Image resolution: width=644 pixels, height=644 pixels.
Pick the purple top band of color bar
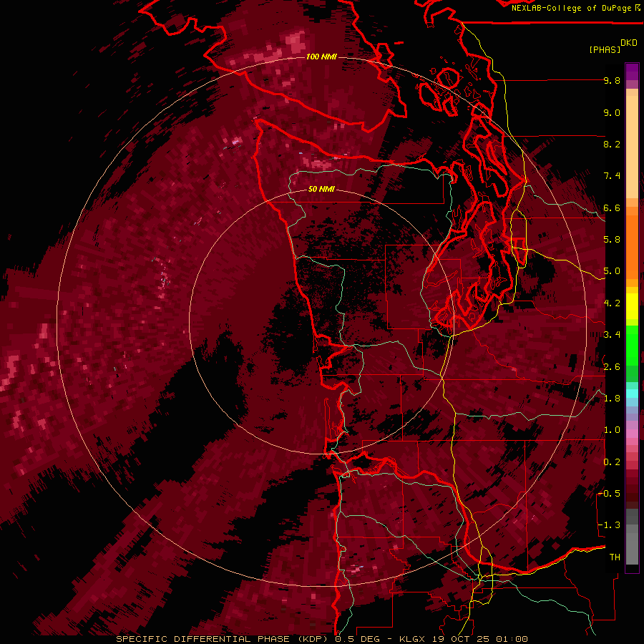[x=632, y=72]
